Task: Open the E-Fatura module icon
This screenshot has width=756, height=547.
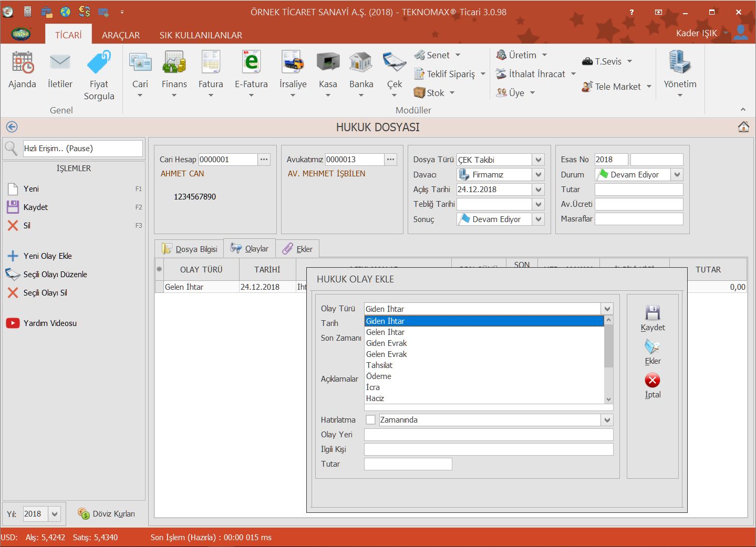Action: point(251,62)
